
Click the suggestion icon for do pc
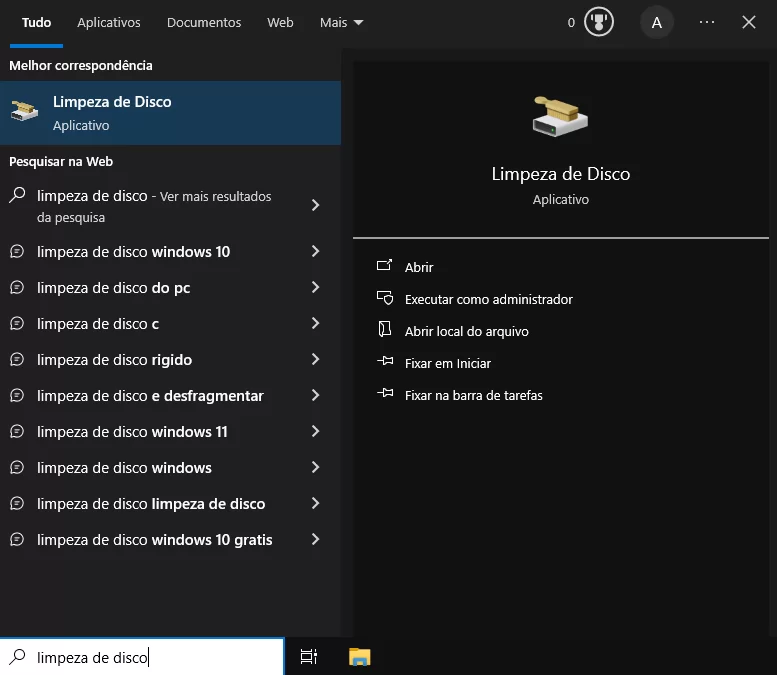coord(17,287)
